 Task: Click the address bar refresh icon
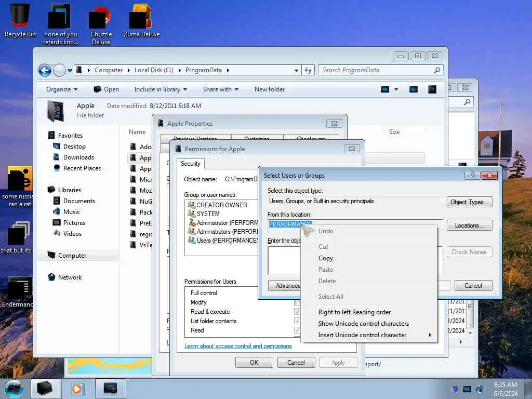coord(308,70)
